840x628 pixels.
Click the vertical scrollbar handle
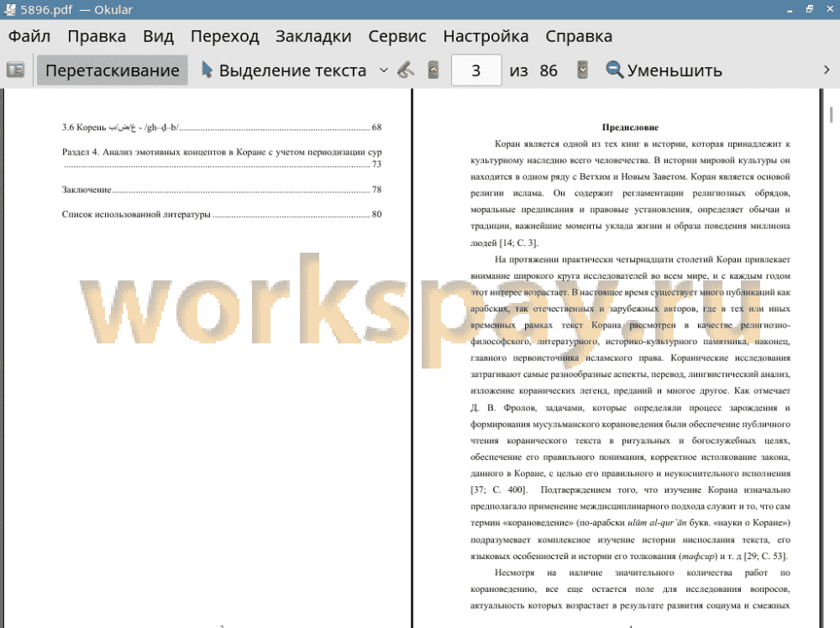click(832, 114)
